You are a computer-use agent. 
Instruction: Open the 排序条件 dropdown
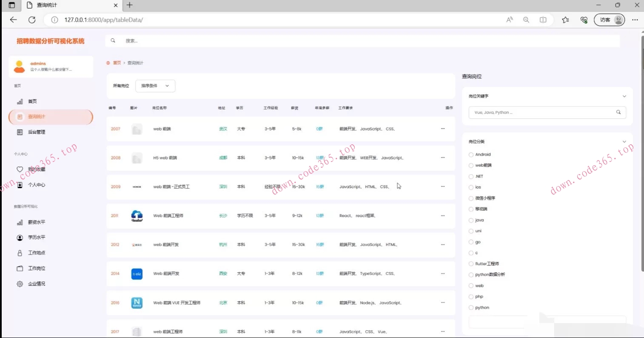point(155,86)
